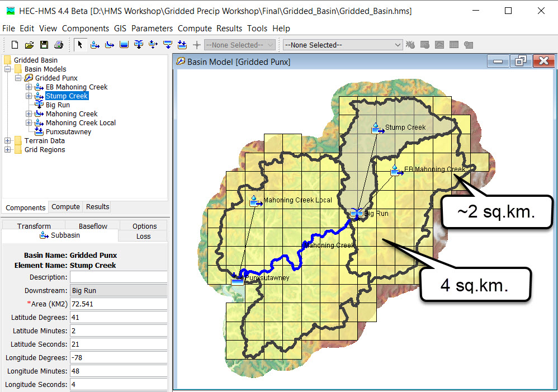
Task: Collapse the Gridded Punx basin node
Action: click(18, 78)
